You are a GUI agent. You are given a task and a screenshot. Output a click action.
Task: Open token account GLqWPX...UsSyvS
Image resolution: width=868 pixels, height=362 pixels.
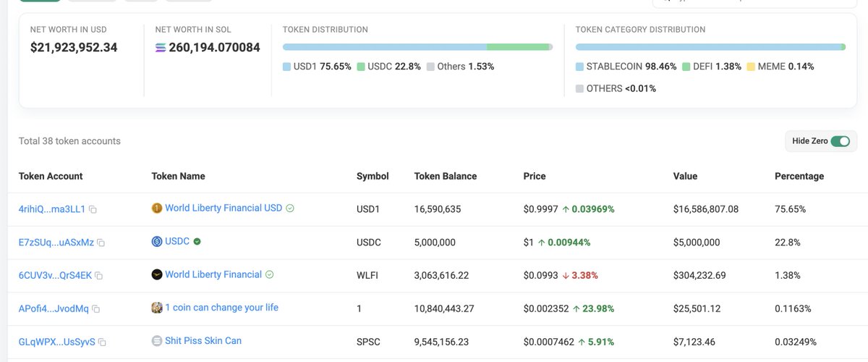57,342
